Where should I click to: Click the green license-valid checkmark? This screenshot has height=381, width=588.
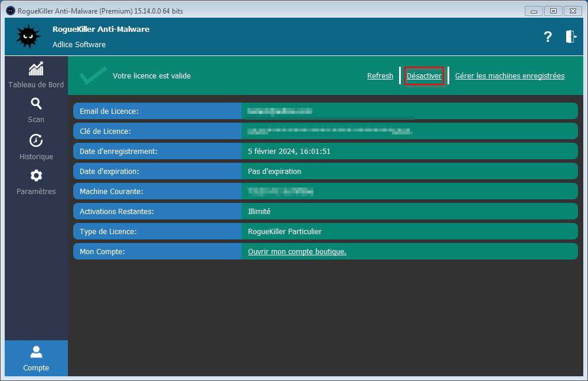click(93, 75)
